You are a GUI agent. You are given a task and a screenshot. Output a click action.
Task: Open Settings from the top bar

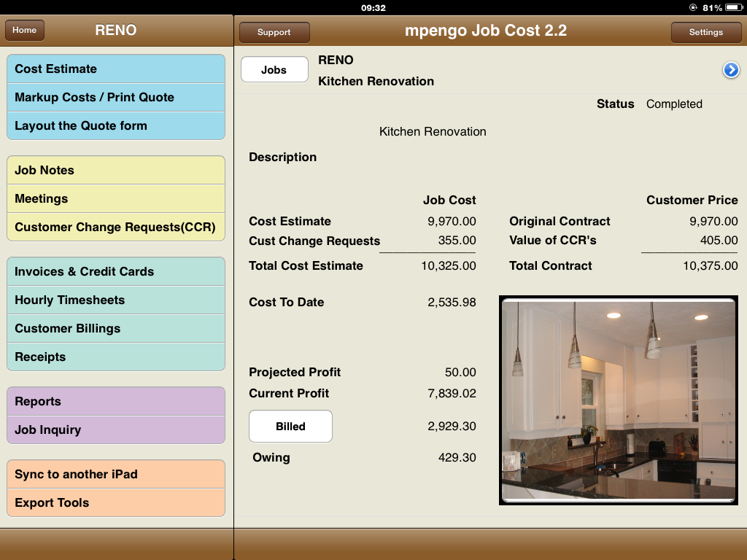click(x=705, y=32)
